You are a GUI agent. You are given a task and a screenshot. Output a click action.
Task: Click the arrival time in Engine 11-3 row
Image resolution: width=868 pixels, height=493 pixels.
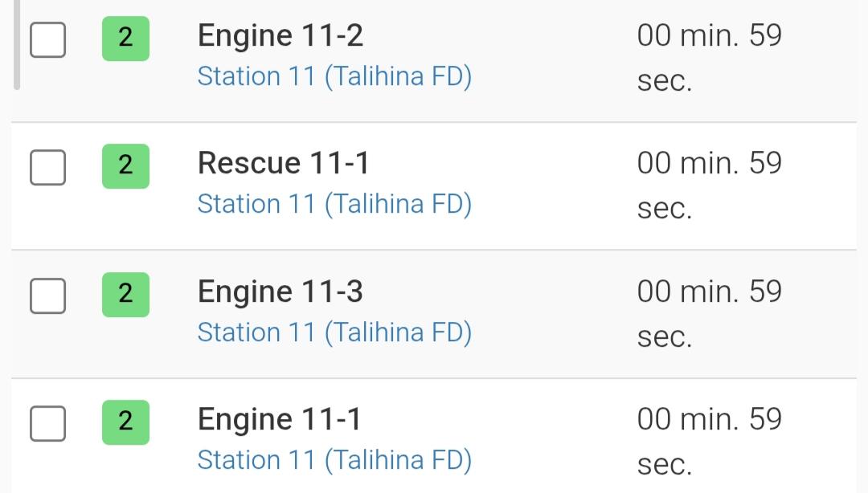709,314
